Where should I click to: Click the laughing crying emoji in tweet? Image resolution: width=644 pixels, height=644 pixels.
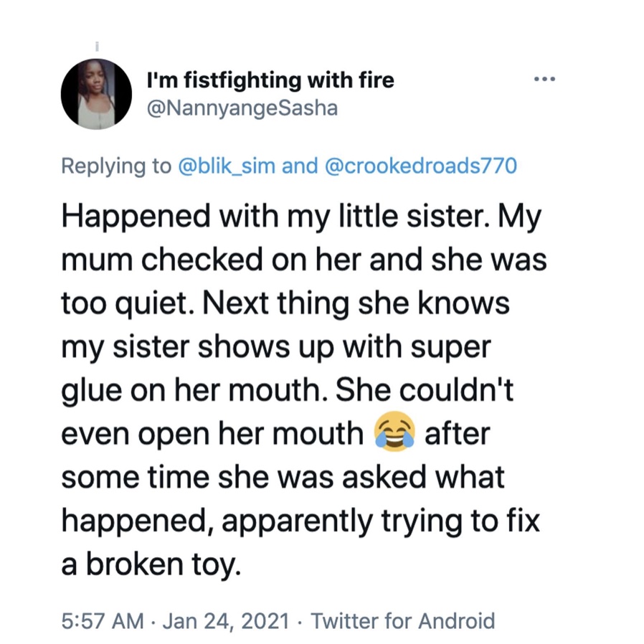(394, 431)
